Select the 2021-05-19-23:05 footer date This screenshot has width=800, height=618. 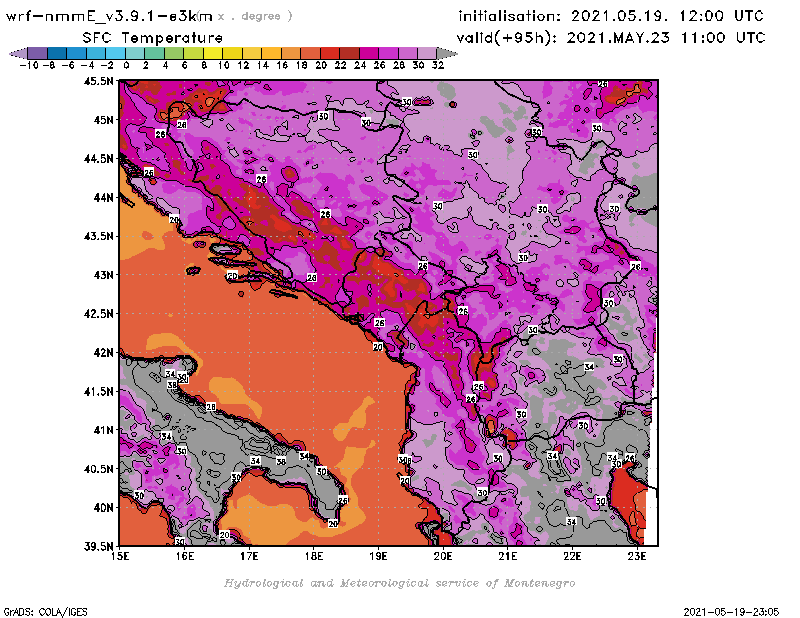(731, 612)
